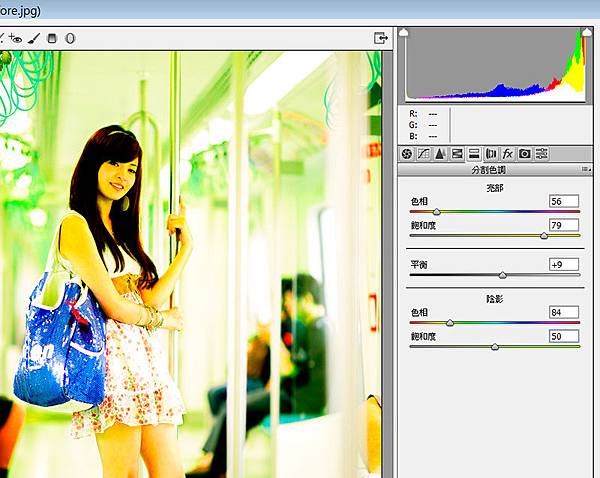Screen dimensions: 600x478
Task: Toggle shadow clipping warning in histogram
Action: click(404, 33)
